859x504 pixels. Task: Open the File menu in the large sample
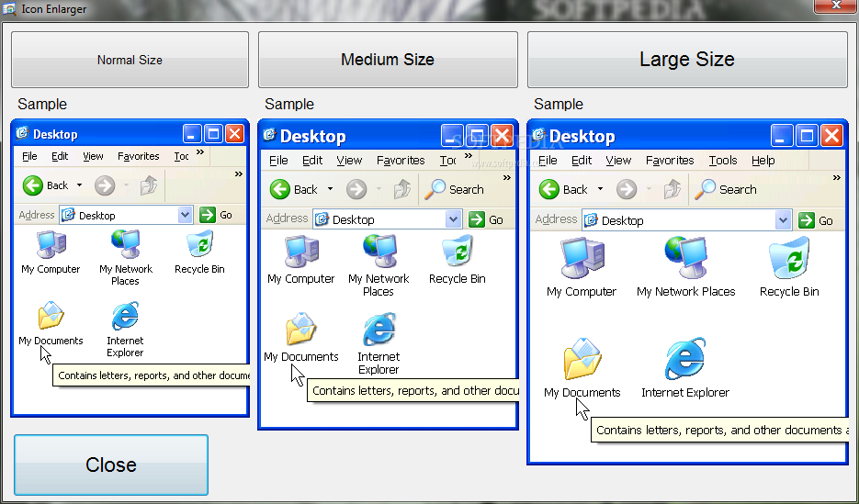point(548,161)
